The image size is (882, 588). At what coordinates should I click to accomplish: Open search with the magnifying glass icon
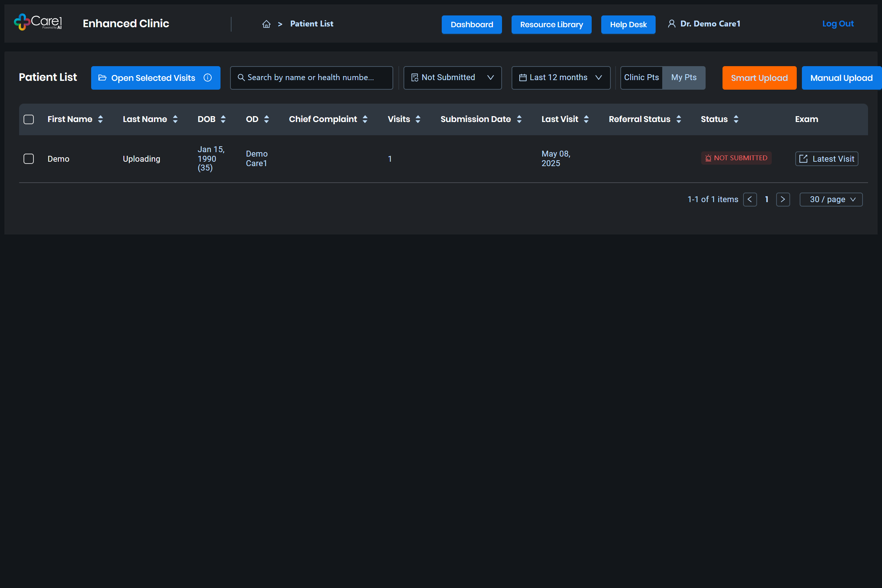coord(241,78)
